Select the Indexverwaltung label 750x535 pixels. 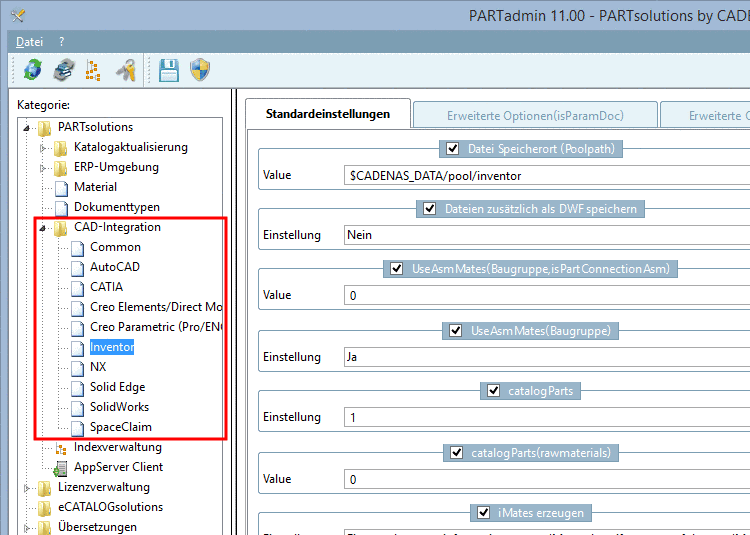tap(118, 447)
